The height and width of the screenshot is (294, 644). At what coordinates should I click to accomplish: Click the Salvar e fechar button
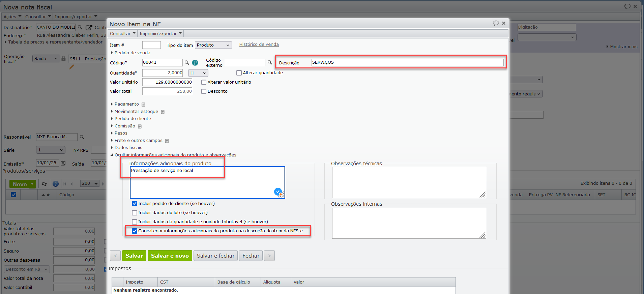click(215, 256)
